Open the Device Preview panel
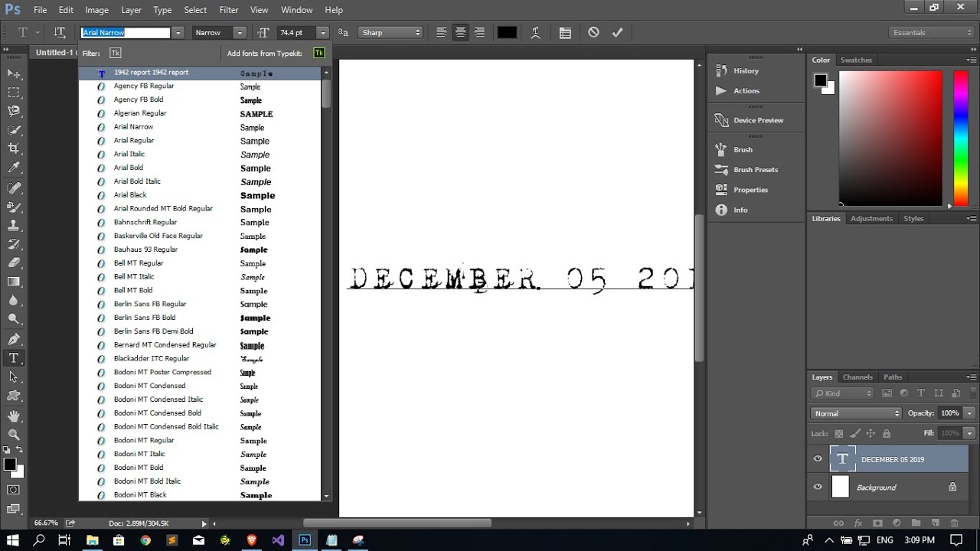Screen dimensions: 980x551 pyautogui.click(x=758, y=120)
